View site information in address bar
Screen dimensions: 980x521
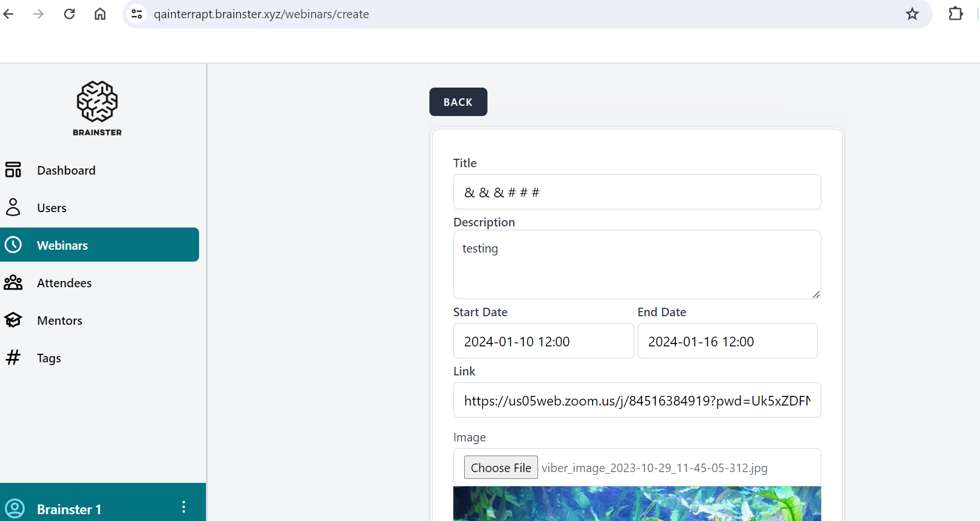[x=137, y=14]
